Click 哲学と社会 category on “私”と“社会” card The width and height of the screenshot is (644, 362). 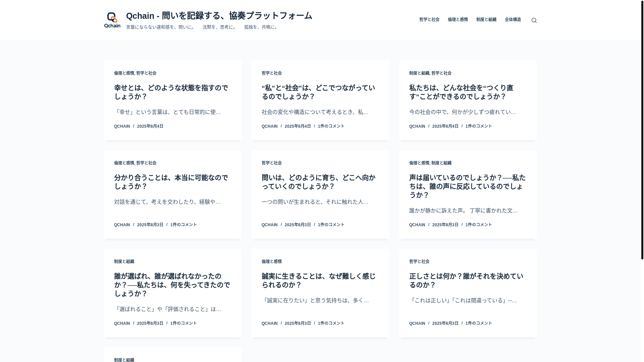tap(272, 73)
